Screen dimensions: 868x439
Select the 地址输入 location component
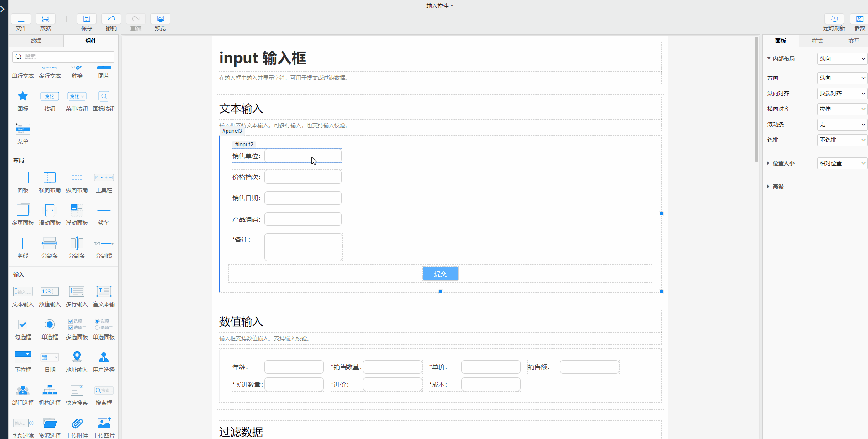(77, 357)
